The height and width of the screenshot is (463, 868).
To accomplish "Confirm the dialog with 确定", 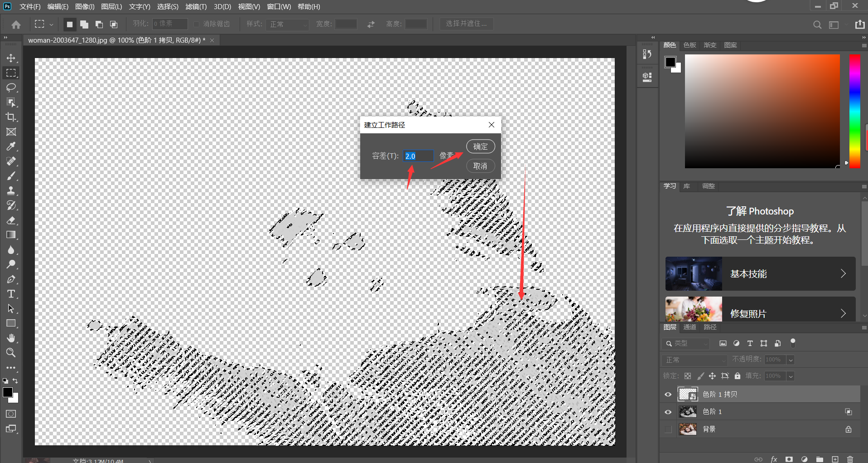I will click(x=481, y=146).
